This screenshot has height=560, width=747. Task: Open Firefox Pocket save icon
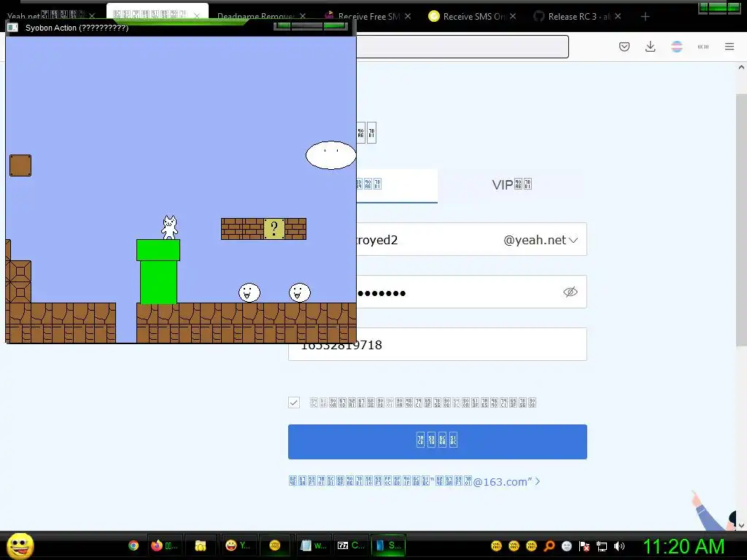(624, 47)
